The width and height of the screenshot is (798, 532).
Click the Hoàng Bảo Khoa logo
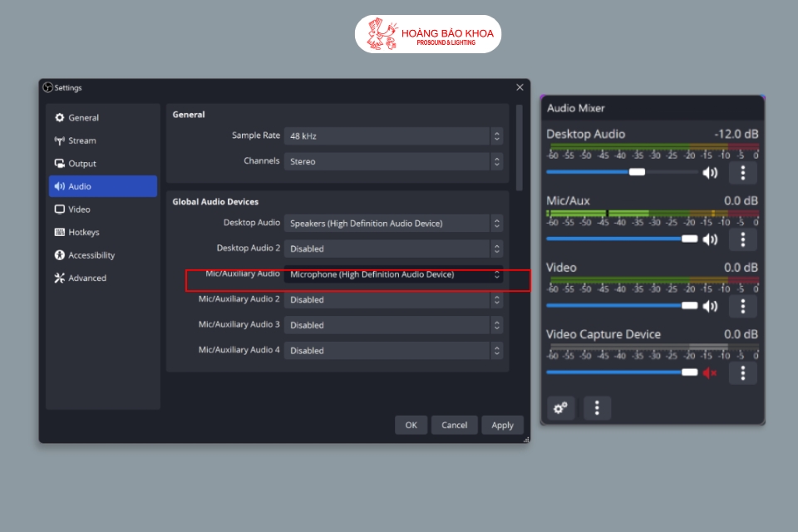coord(428,34)
